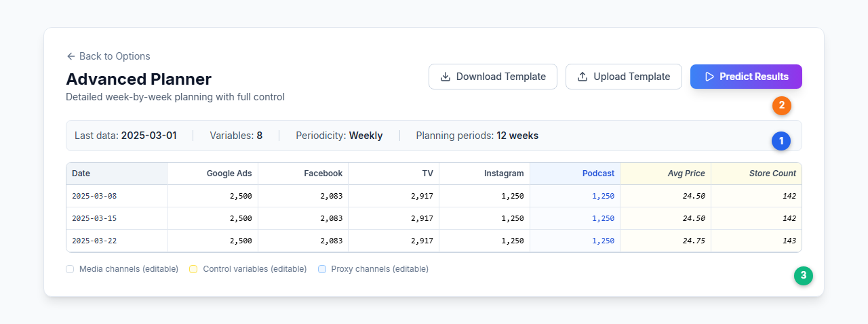Click the Last data 2025-03-01 info
This screenshot has width=868, height=324.
point(125,136)
